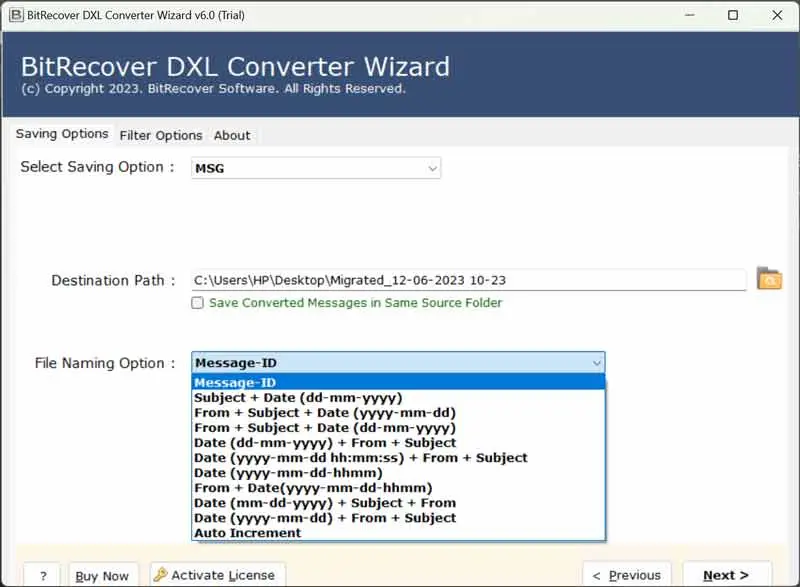Screen dimensions: 800x587
Task: Open the About tab
Action: pyautogui.click(x=232, y=136)
